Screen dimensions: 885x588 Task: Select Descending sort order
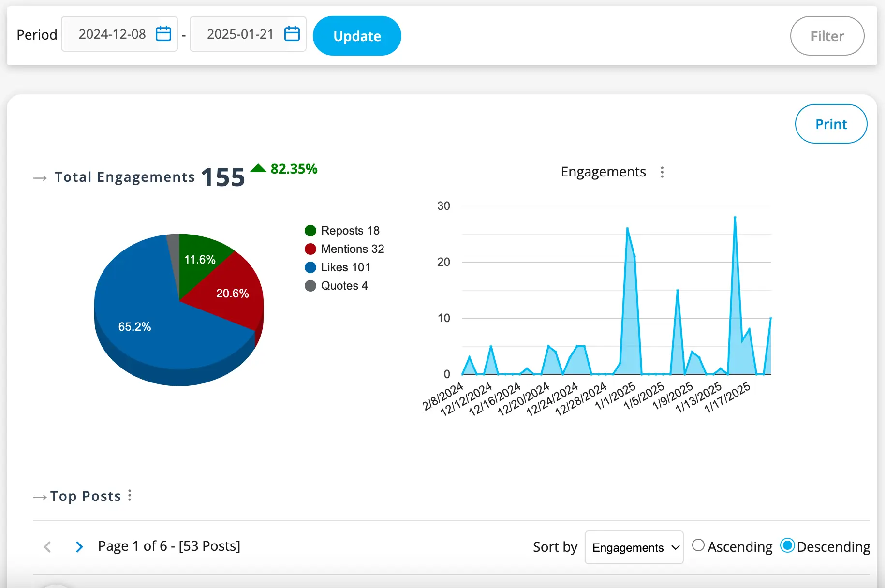787,545
